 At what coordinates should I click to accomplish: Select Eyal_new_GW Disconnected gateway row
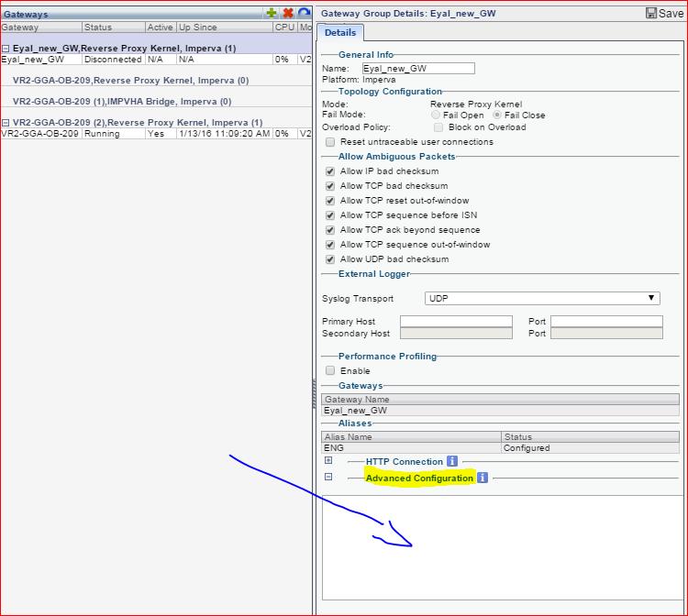(156, 60)
